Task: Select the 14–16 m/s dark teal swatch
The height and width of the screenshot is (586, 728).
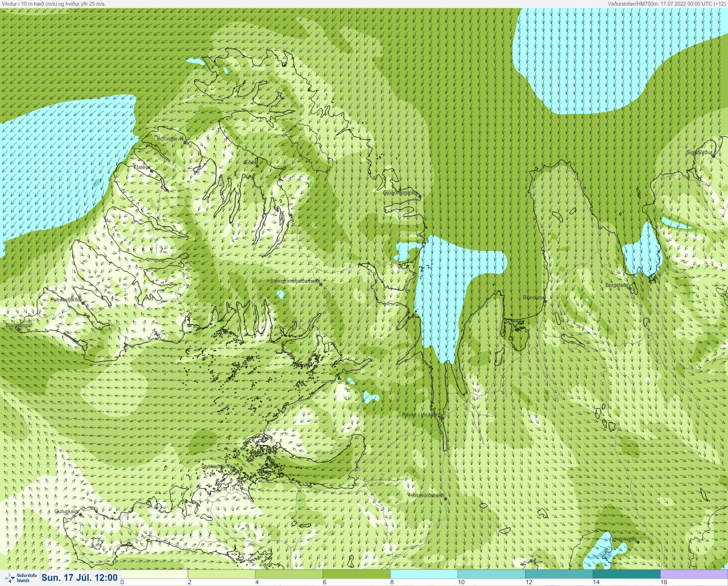Action: (x=626, y=574)
